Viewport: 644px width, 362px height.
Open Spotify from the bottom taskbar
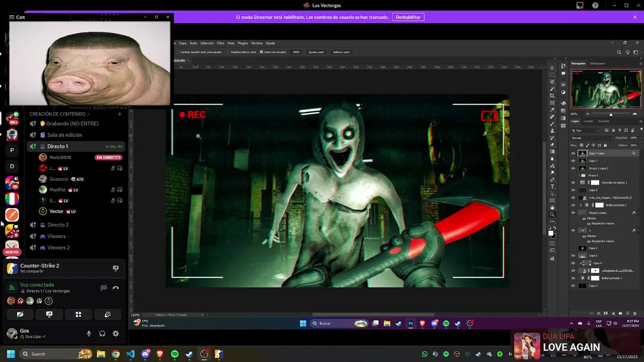(175, 354)
